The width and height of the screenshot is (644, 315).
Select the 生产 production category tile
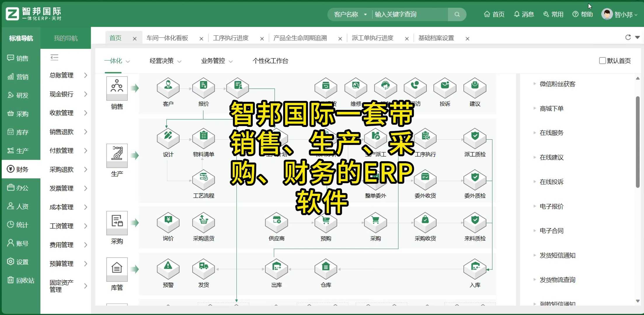(x=117, y=156)
